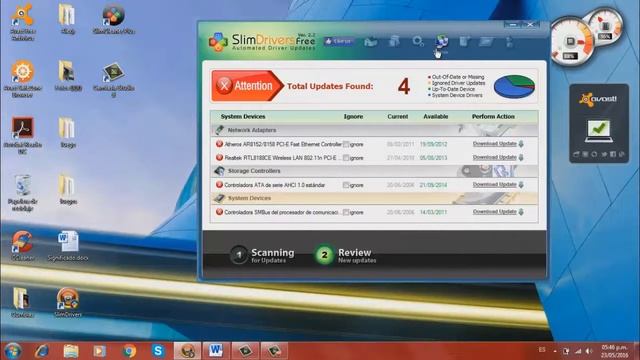This screenshot has height=360, width=640.
Task: Click the Perform Action column header
Action: point(493,117)
